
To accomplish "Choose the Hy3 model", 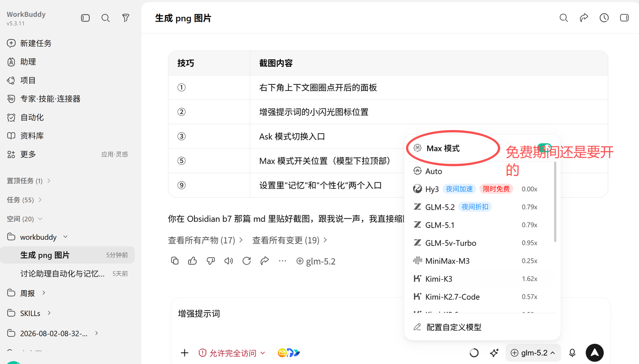I will click(x=479, y=189).
